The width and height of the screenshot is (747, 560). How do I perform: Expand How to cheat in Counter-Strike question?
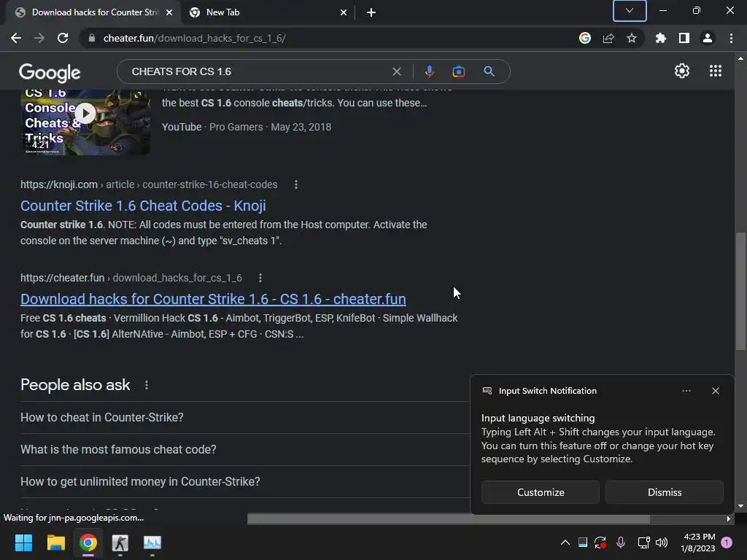[x=245, y=417]
